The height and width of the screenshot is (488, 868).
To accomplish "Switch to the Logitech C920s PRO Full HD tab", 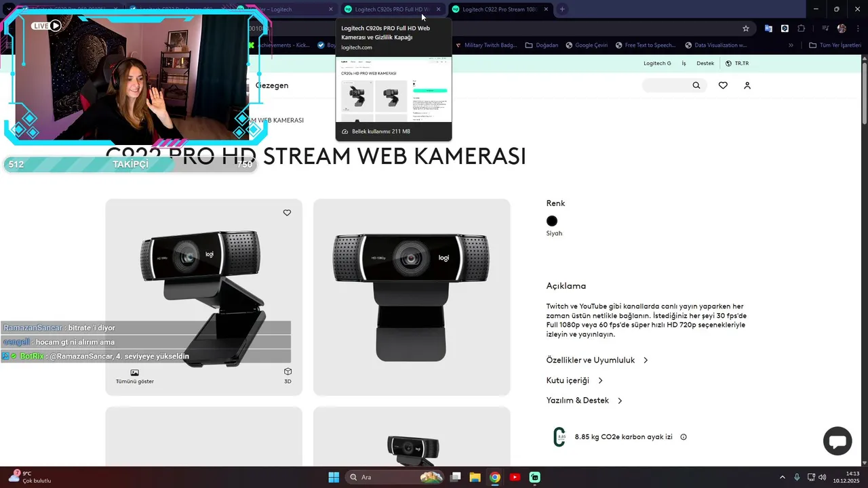I will [x=393, y=9].
